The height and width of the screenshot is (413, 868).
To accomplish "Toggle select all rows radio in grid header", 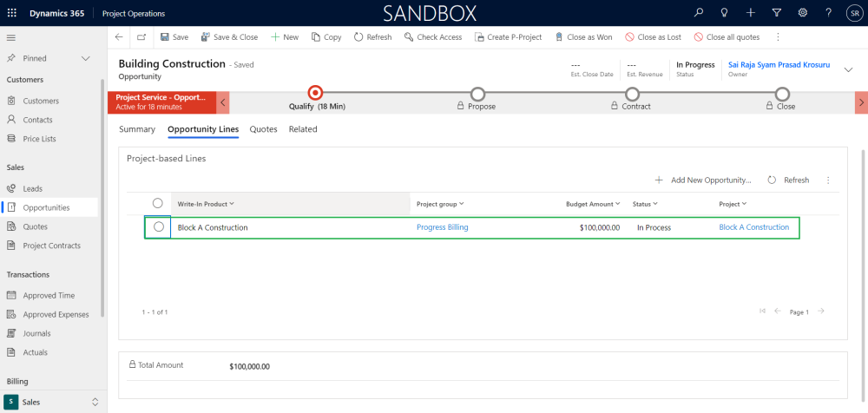I will tap(158, 203).
